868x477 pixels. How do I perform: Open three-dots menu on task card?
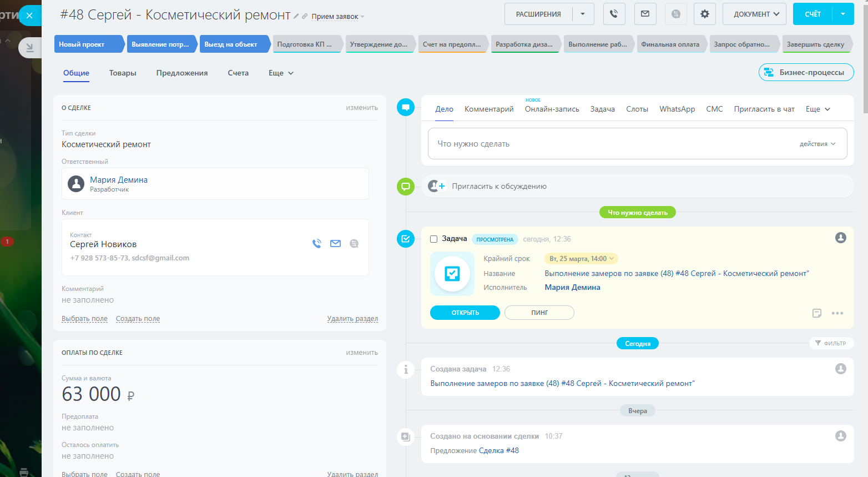[837, 313]
